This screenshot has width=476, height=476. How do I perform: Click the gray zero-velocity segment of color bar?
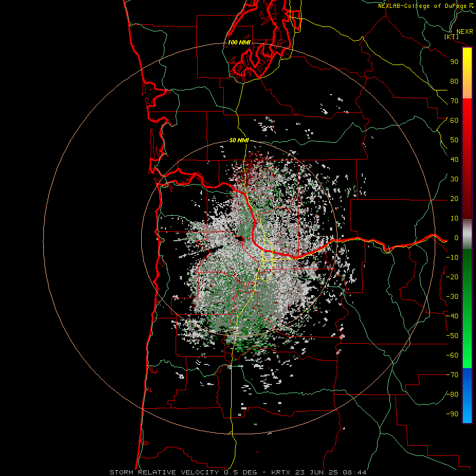[467, 234]
